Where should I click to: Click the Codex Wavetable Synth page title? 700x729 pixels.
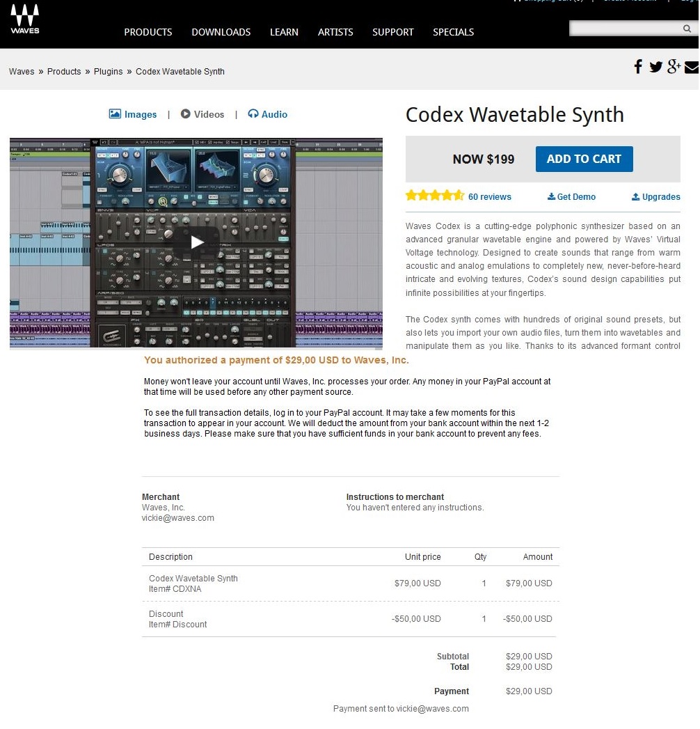tap(514, 116)
